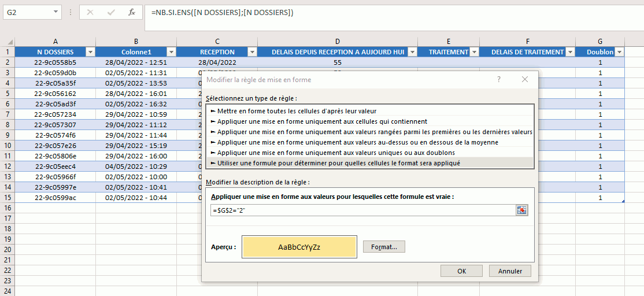644x296 pixels.
Task: Open the Name Box dropdown
Action: point(55,12)
